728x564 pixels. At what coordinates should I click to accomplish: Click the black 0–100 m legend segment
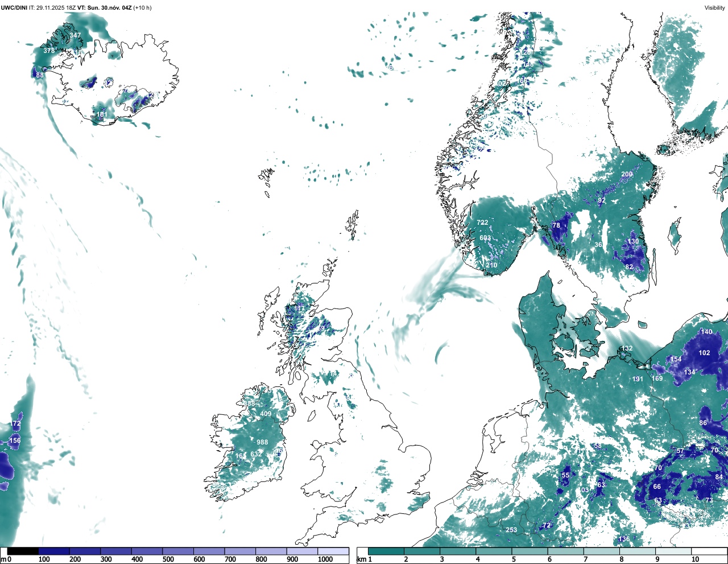coord(23,551)
